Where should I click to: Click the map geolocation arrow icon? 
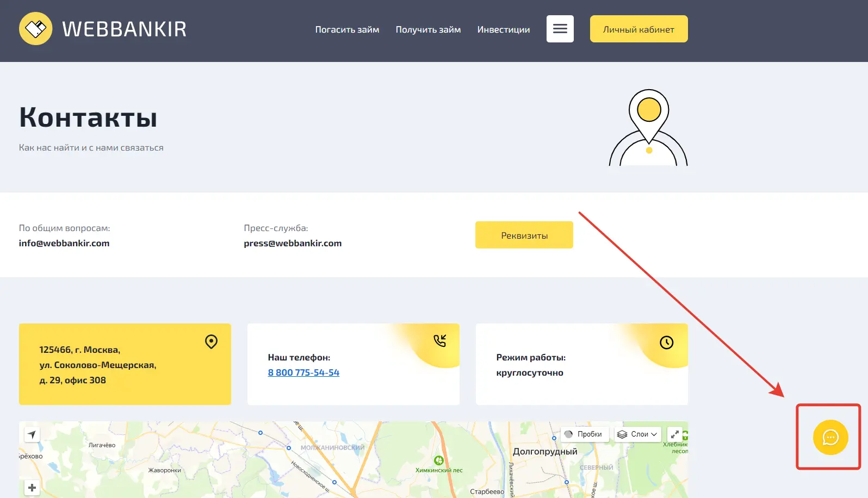(32, 434)
